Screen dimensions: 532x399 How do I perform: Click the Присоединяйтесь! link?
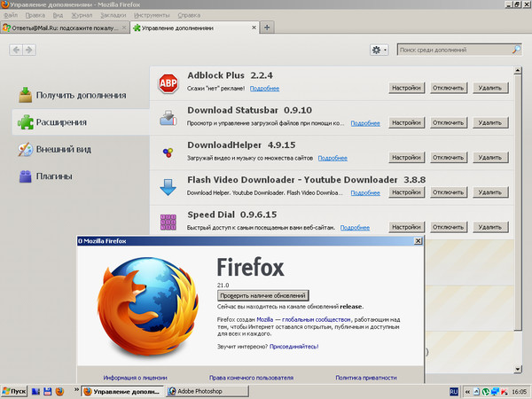click(x=293, y=347)
